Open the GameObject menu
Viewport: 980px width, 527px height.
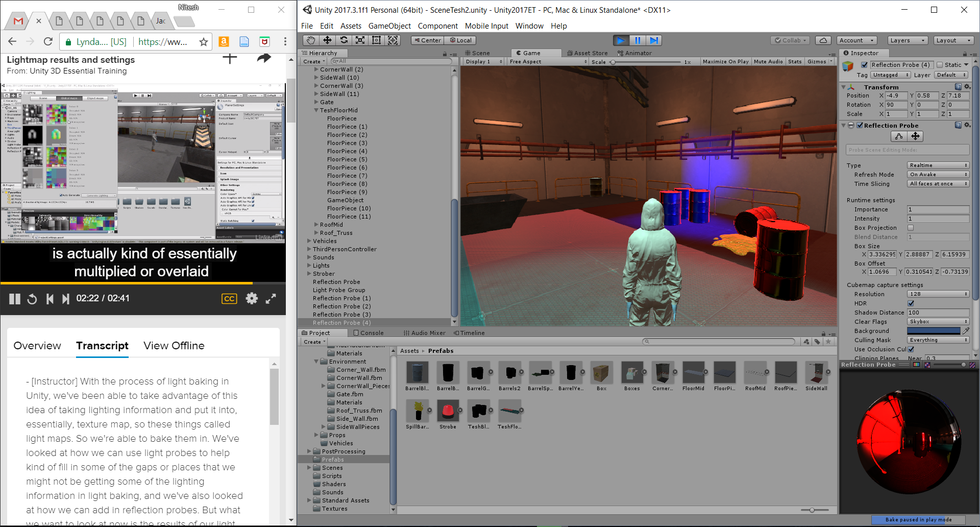point(389,26)
